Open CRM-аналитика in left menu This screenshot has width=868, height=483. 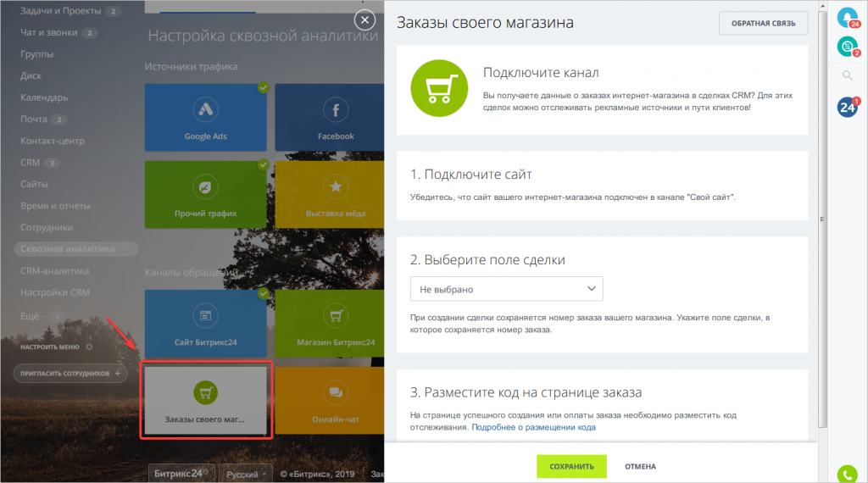pyautogui.click(x=55, y=271)
